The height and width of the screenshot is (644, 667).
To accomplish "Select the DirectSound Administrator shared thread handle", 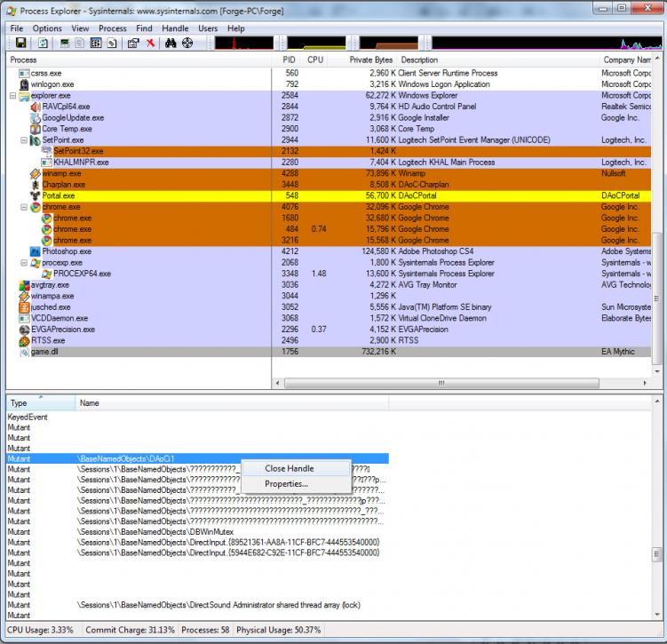I will [198, 605].
